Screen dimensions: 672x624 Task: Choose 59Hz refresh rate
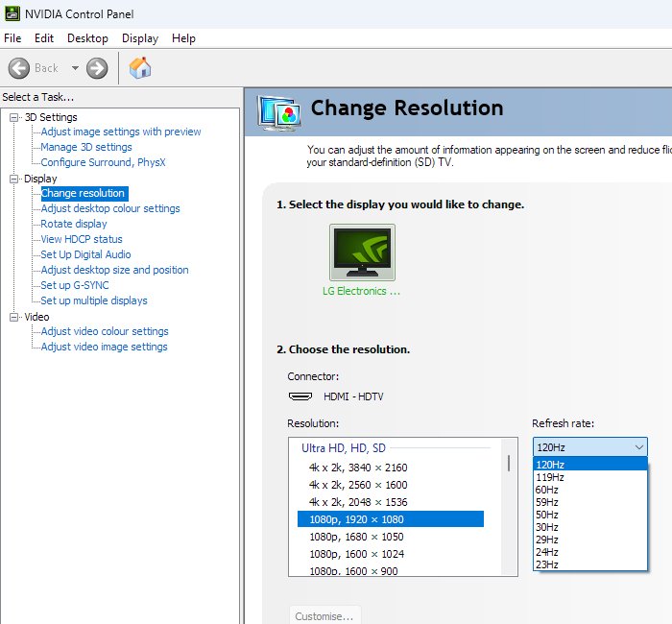coord(590,502)
